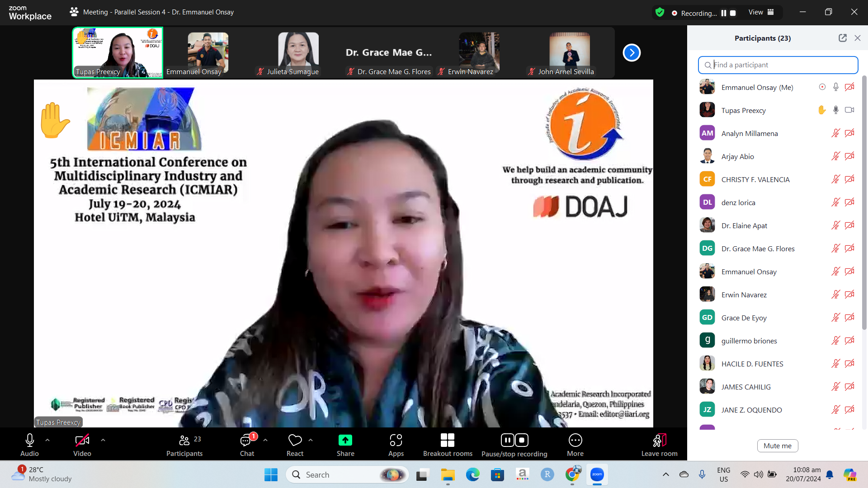Open the More options icon
This screenshot has height=488, width=868.
click(575, 441)
